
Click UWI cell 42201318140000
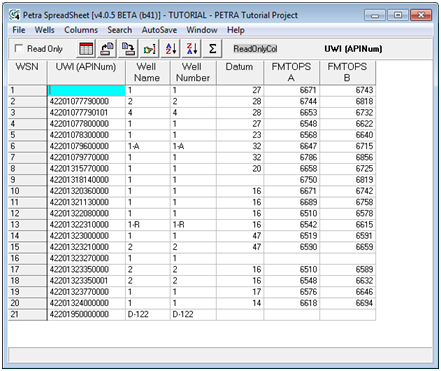86,180
